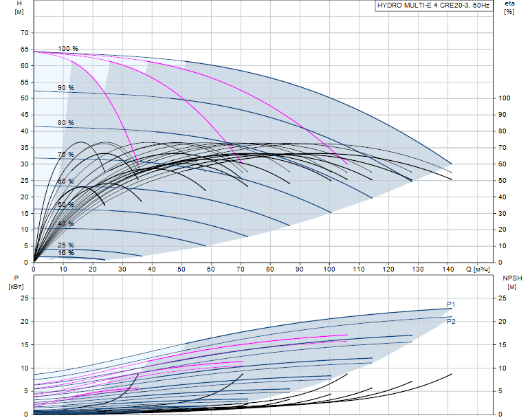Click the '120' tick on the Q axis
Viewport: 532px width, 420px height.
pos(388,269)
